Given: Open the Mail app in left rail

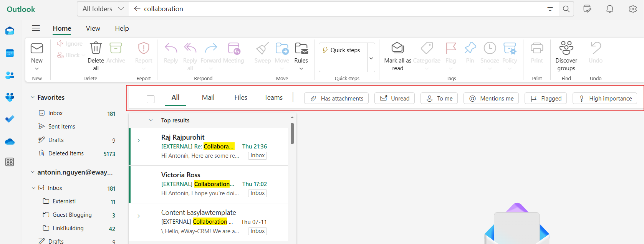Looking at the screenshot, I should (10, 31).
